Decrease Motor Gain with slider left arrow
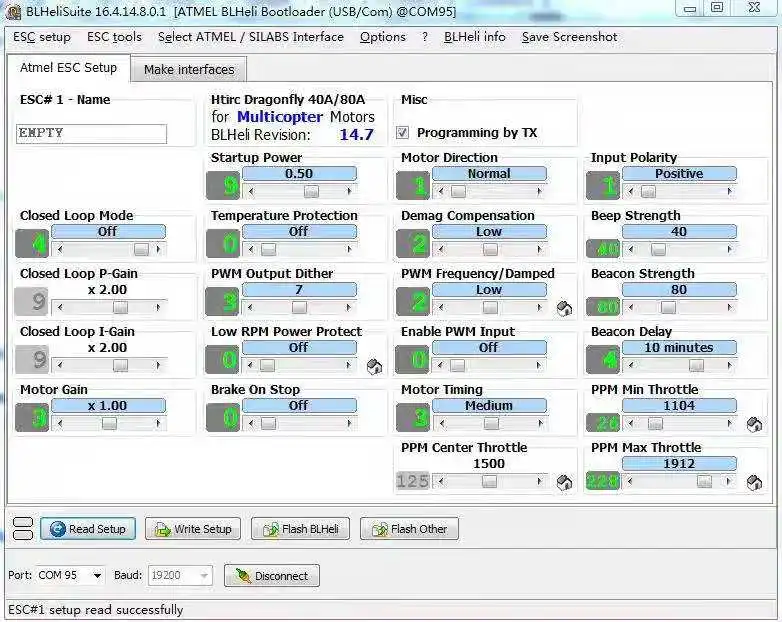The image size is (782, 622). coord(60,423)
